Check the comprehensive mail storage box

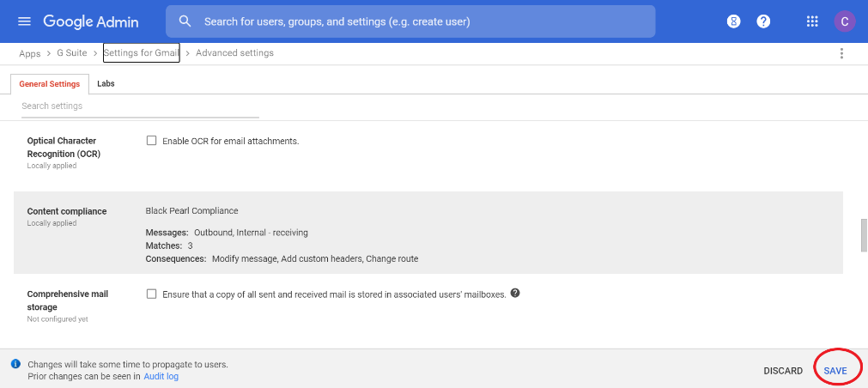pyautogui.click(x=151, y=294)
